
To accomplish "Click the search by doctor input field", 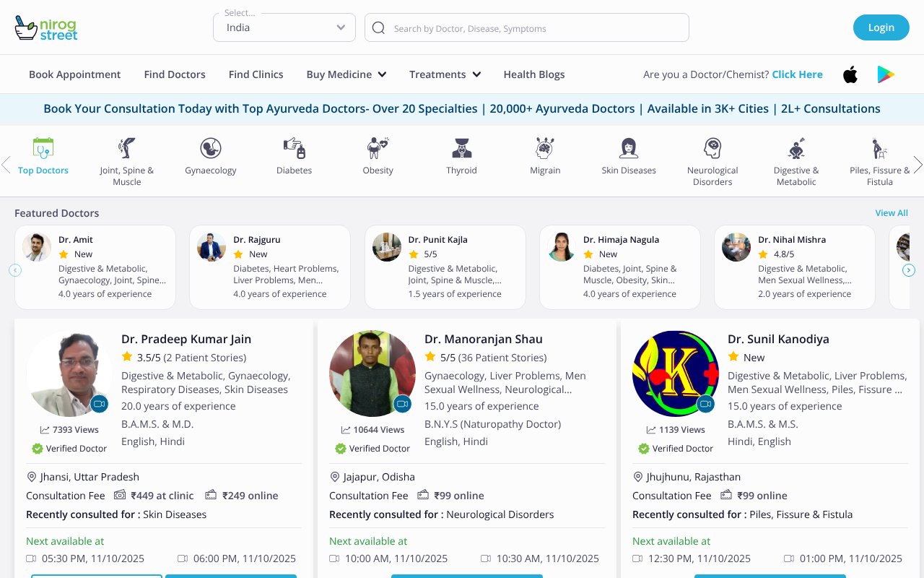I will (x=526, y=27).
